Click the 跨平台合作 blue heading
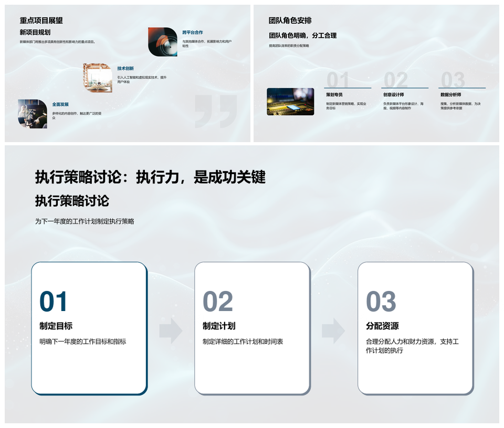504x428 pixels. [x=192, y=33]
